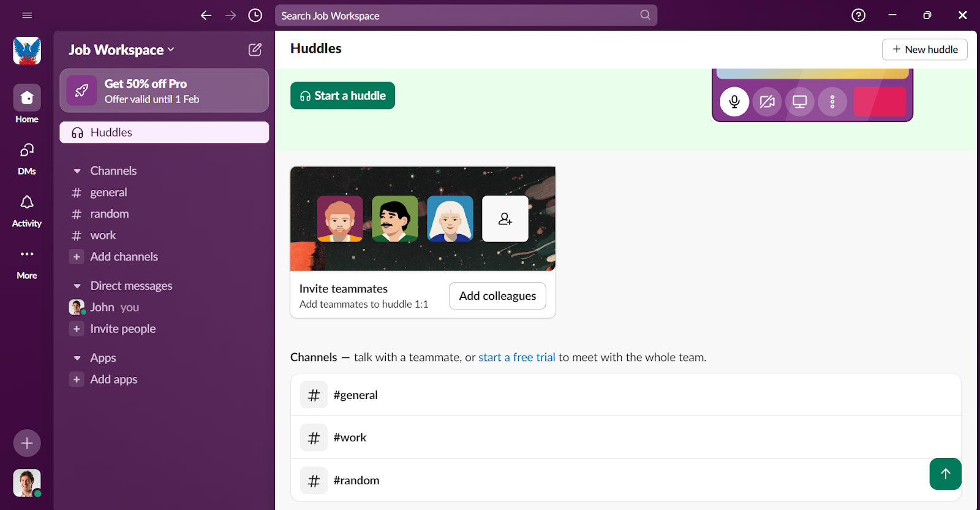The height and width of the screenshot is (510, 980).
Task: Open the user profile avatar
Action: tap(27, 483)
